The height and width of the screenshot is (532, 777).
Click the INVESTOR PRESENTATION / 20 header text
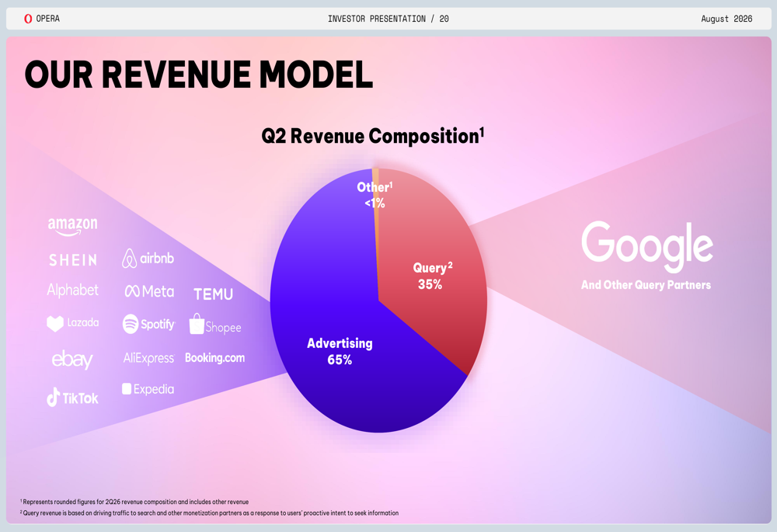(x=388, y=19)
